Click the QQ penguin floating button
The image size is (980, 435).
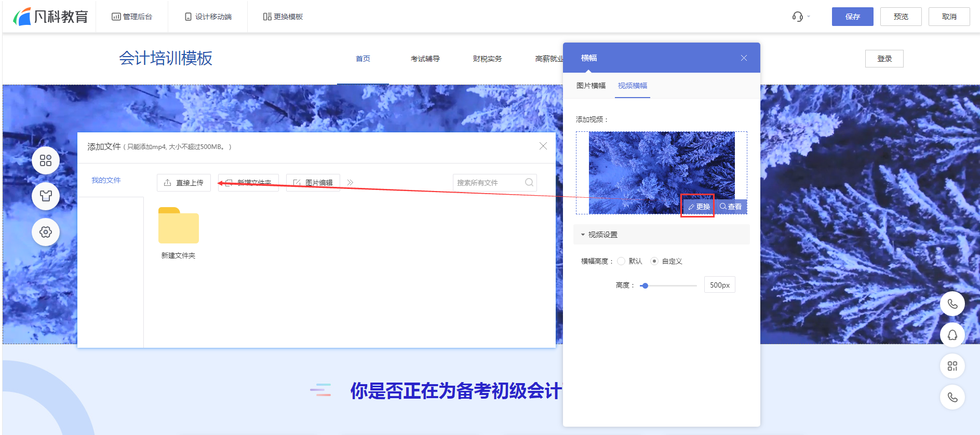[952, 335]
